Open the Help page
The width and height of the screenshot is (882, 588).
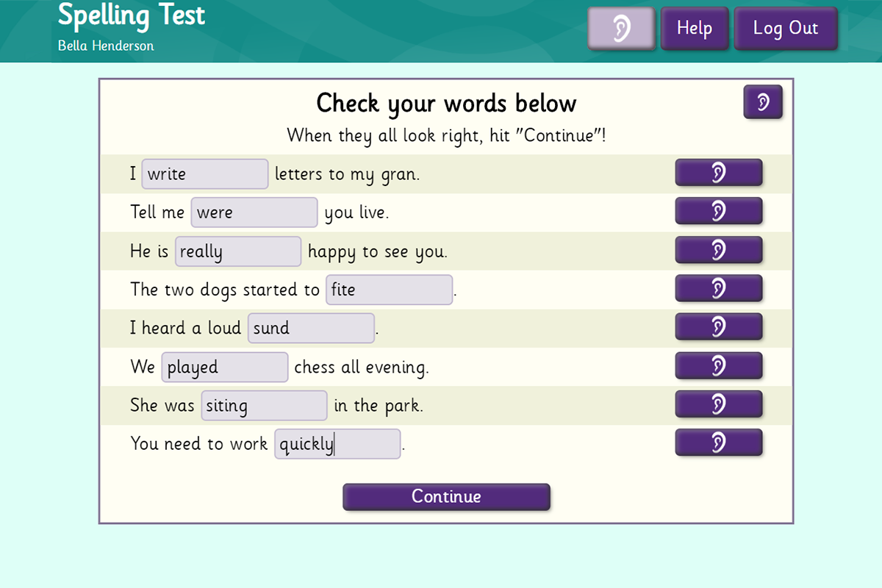[694, 29]
